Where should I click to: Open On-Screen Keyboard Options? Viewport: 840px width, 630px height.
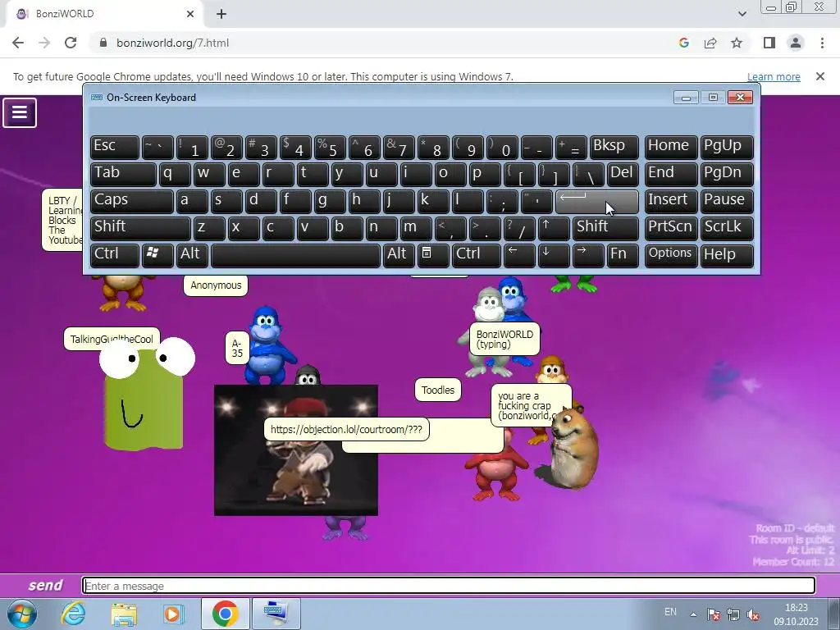click(x=671, y=255)
